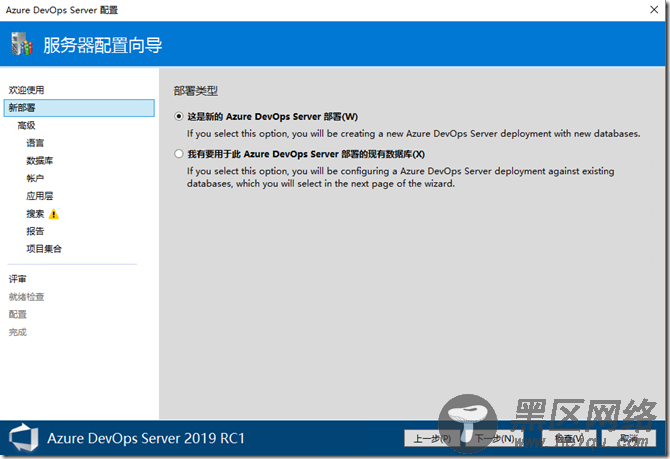Click 下一步(N) next button
The width and height of the screenshot is (670, 459).
[495, 438]
